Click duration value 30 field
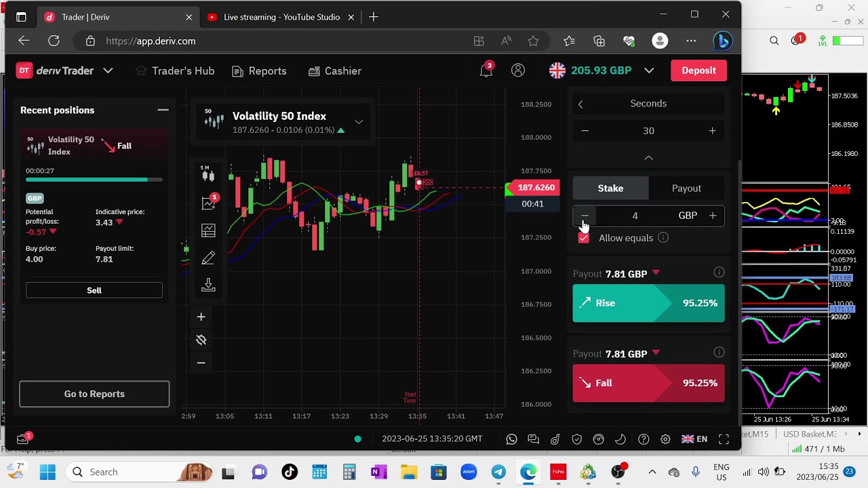The image size is (868, 488). [648, 131]
